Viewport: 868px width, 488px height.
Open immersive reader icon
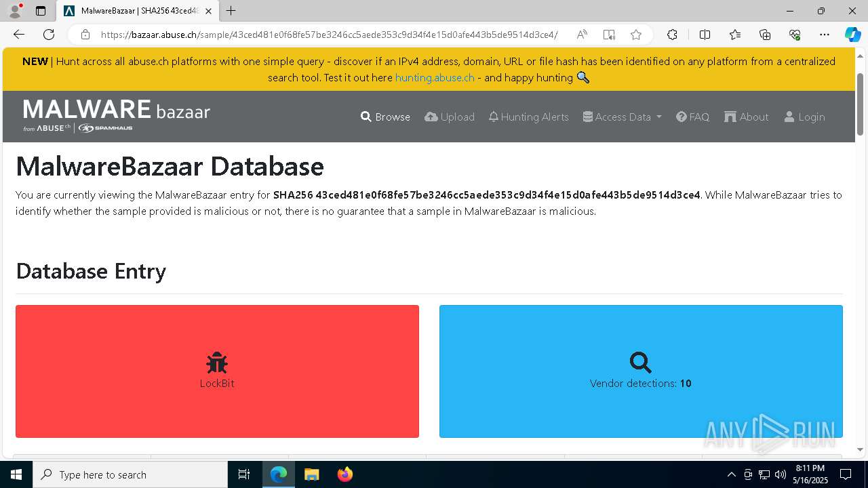pos(609,35)
